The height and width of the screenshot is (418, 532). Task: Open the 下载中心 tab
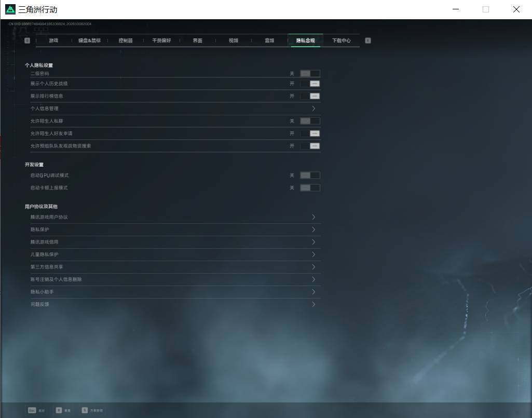click(342, 41)
